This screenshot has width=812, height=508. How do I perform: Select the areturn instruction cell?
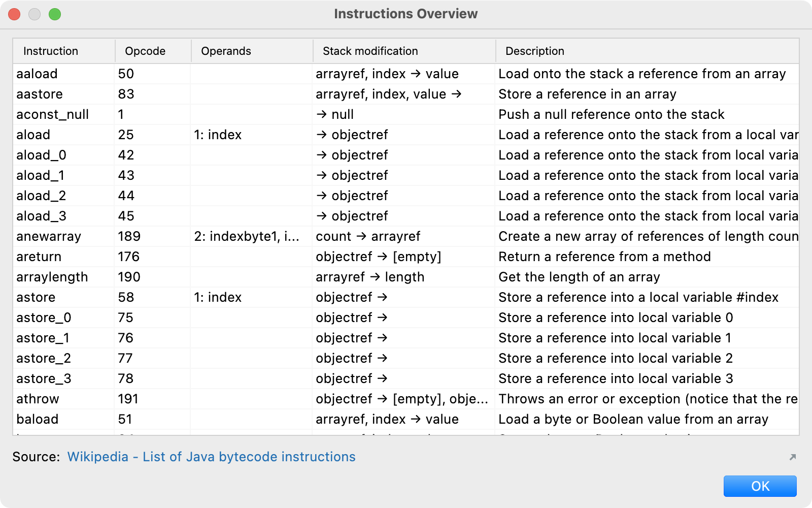[64, 257]
